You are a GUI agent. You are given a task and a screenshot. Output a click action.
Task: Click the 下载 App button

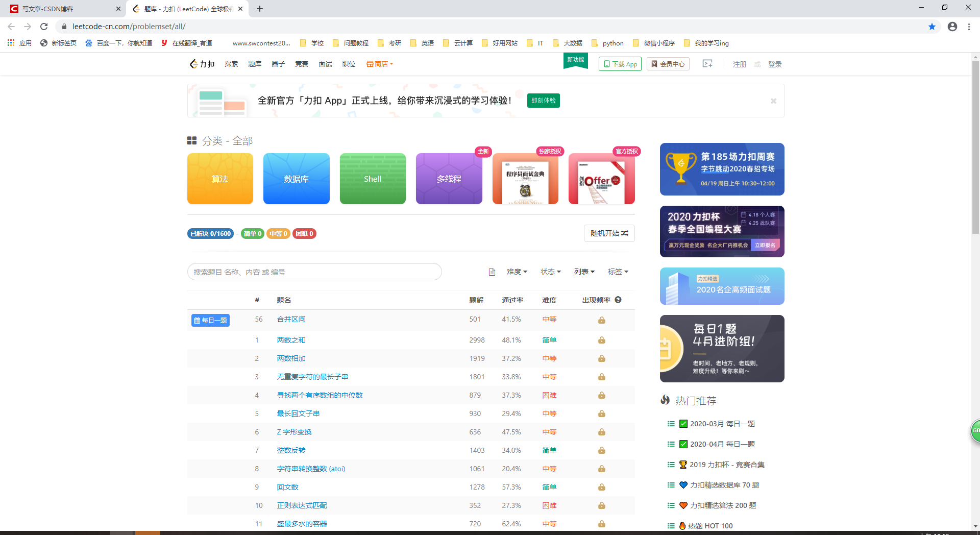(620, 64)
